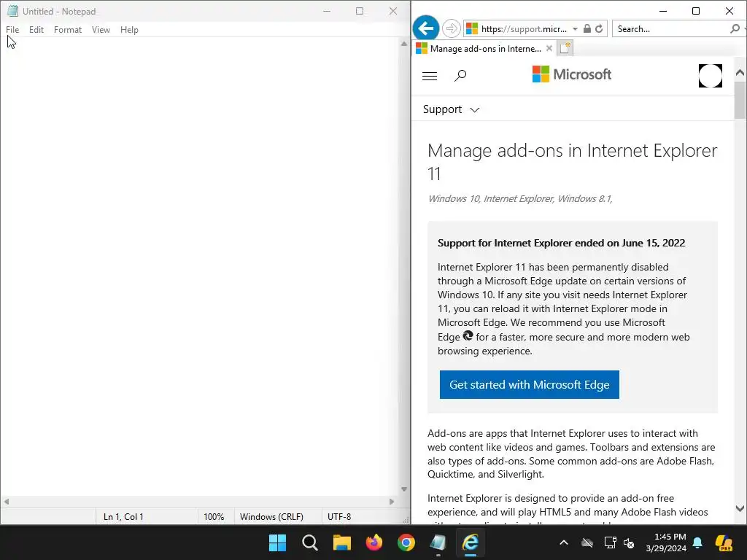Click the magnifier in the IE search box
This screenshot has height=560, width=747.
pos(735,28)
